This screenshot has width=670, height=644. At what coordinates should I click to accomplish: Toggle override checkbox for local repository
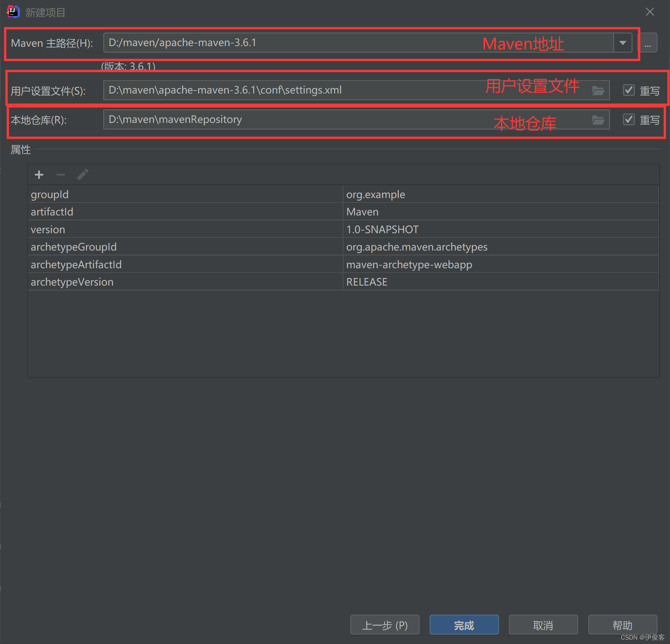[629, 120]
